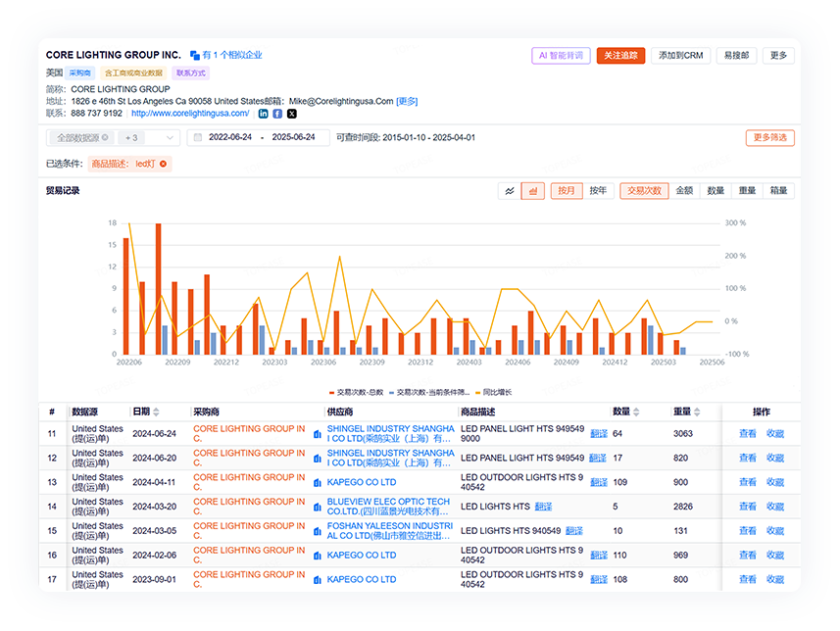Screen dimensions: 840x631
Task: Click the Facebook icon in contact row
Action: 277,114
